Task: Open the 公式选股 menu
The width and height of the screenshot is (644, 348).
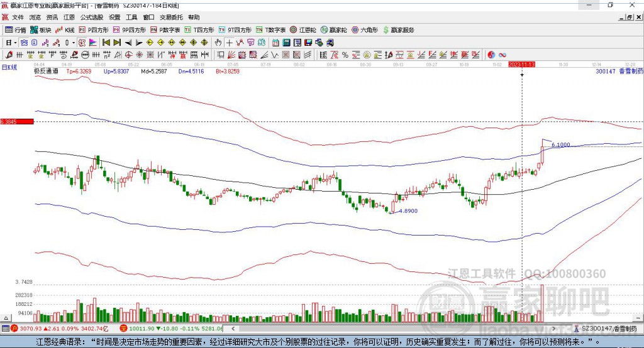Action: [92, 17]
